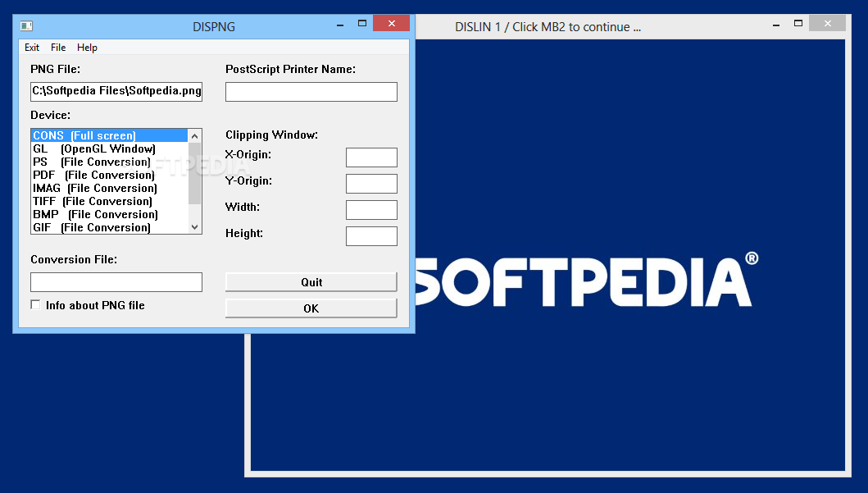Open the Exit menu

pyautogui.click(x=31, y=48)
